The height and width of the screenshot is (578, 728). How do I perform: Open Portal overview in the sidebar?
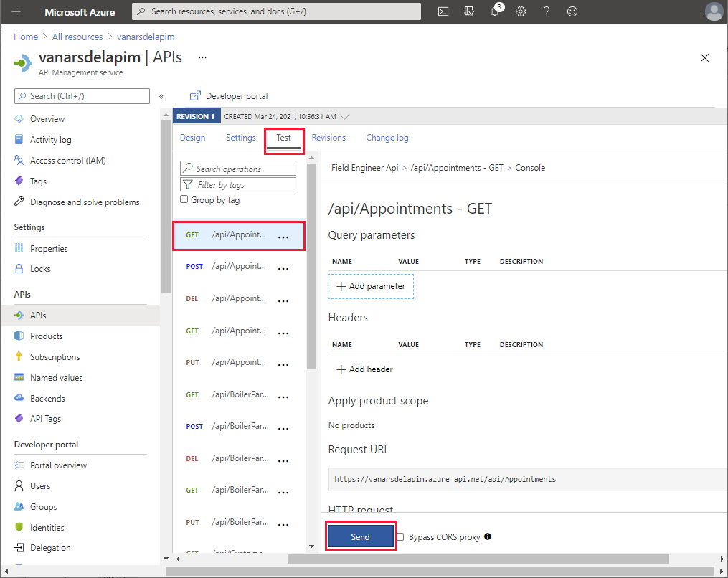[58, 465]
